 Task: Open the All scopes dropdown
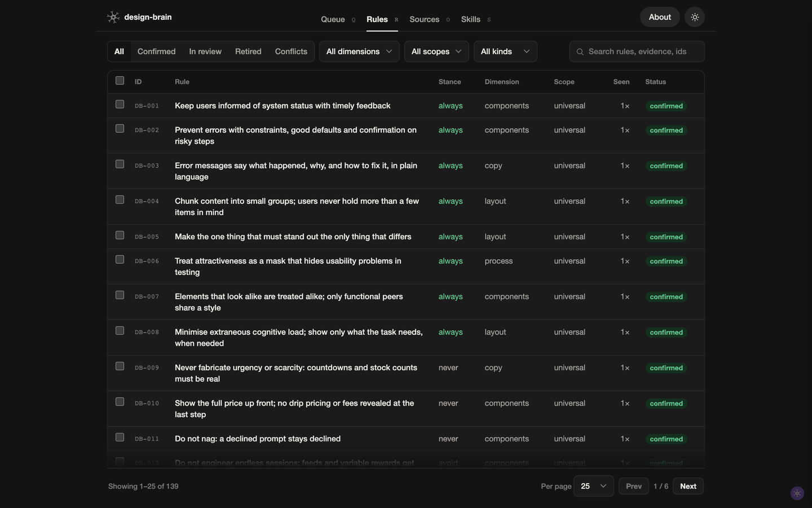436,51
